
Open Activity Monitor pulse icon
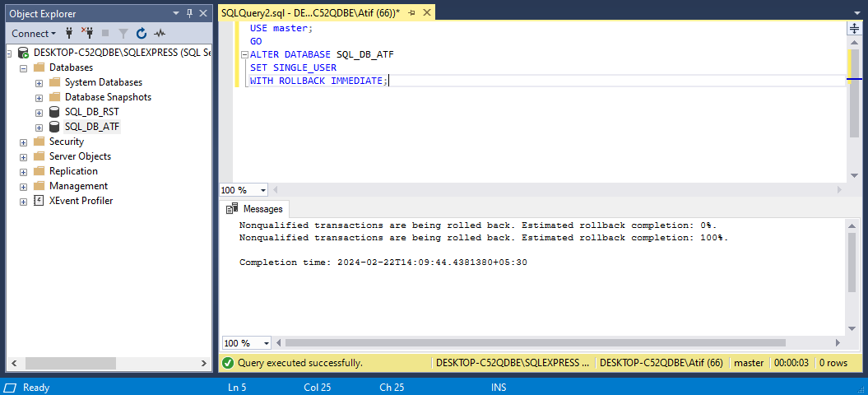coord(160,33)
